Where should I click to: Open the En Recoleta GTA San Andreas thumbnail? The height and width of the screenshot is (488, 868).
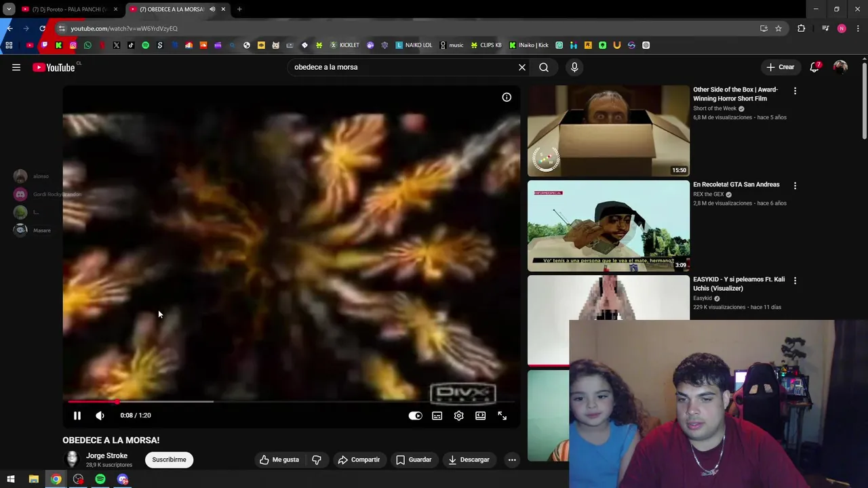[x=608, y=226]
